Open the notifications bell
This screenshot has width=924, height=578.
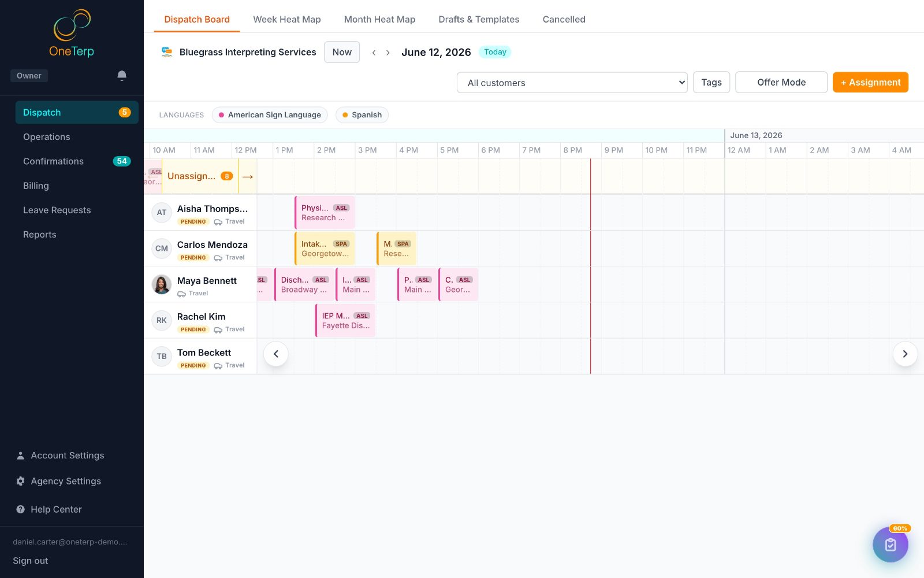click(x=122, y=76)
